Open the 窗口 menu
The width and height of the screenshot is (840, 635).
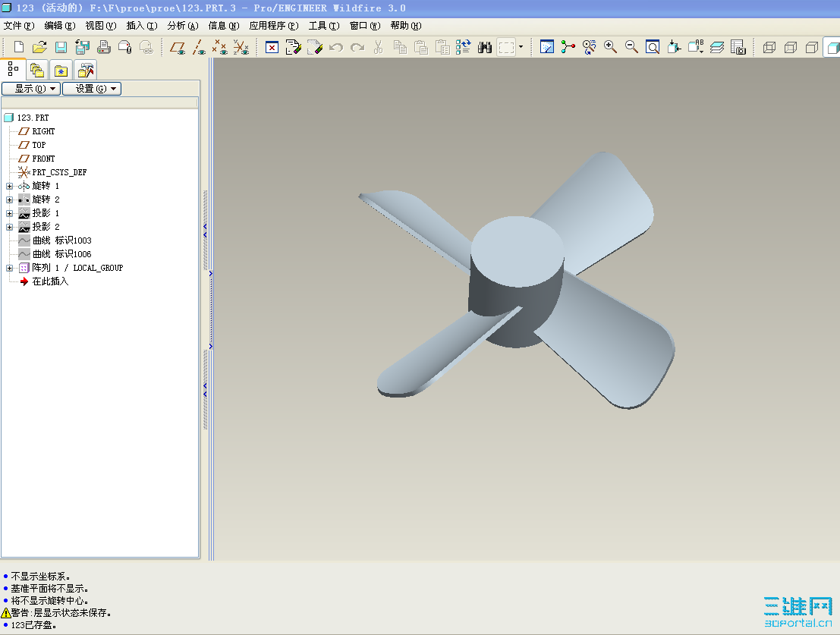pyautogui.click(x=365, y=26)
